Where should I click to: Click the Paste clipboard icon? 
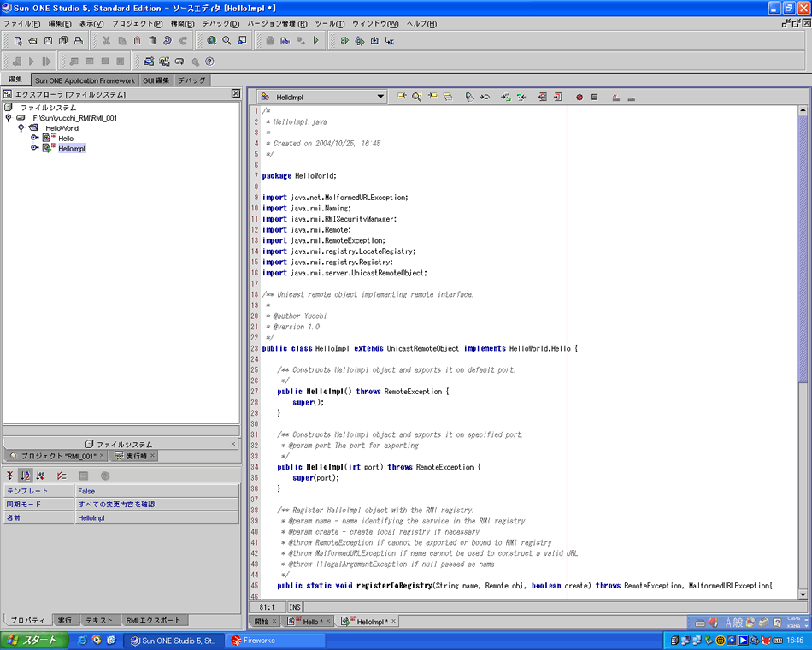137,40
